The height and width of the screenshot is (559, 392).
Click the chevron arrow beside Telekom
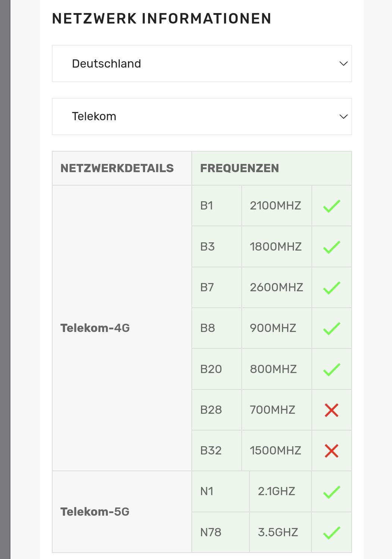(344, 117)
